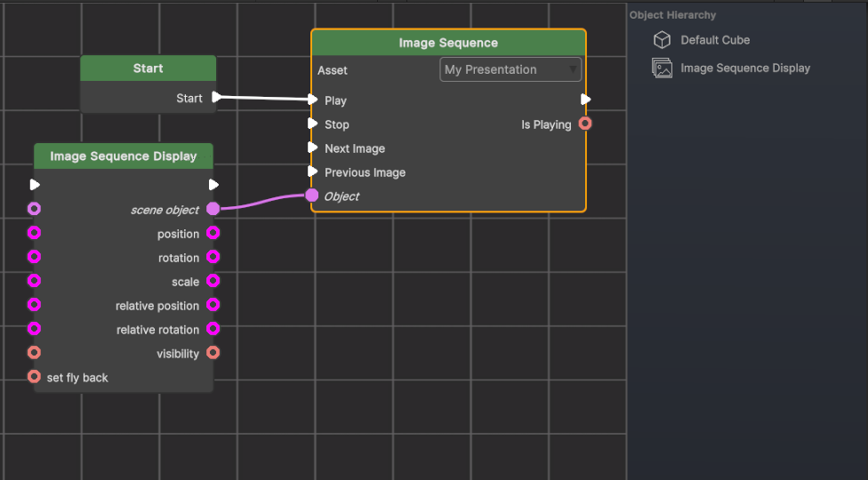Click the position input port

coord(35,233)
